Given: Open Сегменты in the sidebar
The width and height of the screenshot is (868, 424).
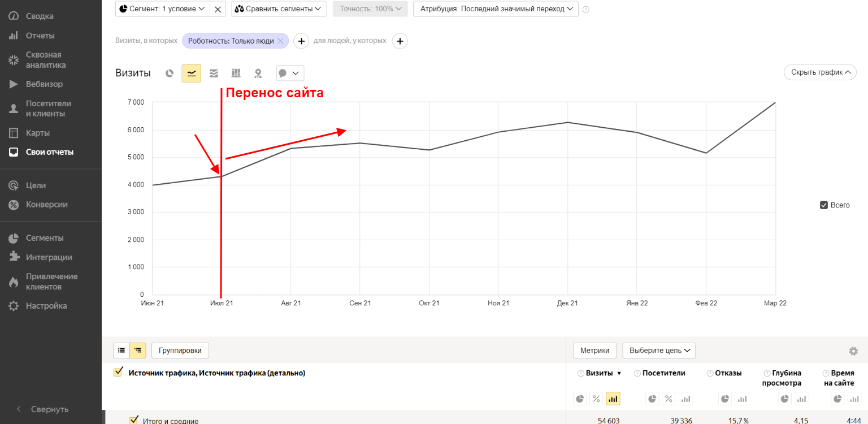Looking at the screenshot, I should (45, 238).
